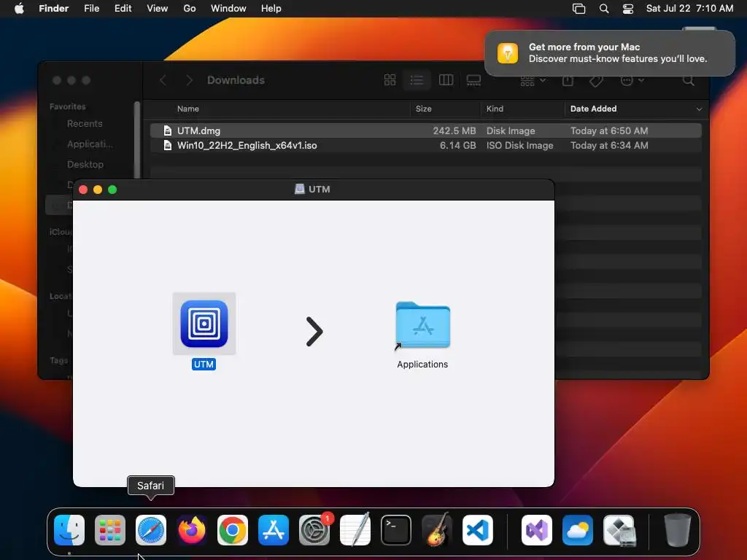Sort by the Date Added column header
The height and width of the screenshot is (560, 747).
tap(594, 109)
